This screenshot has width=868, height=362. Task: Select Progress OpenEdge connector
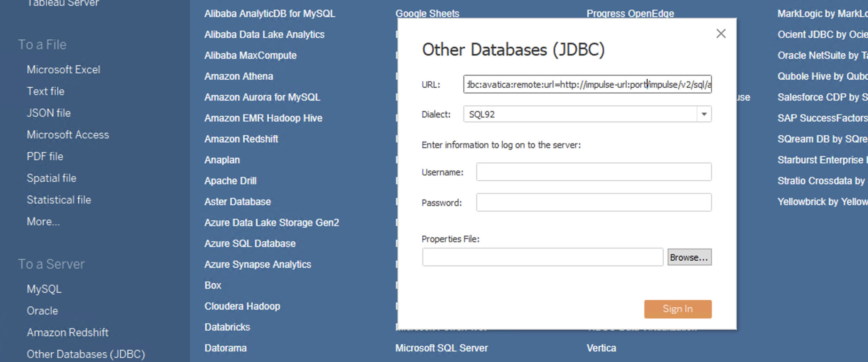(x=630, y=14)
